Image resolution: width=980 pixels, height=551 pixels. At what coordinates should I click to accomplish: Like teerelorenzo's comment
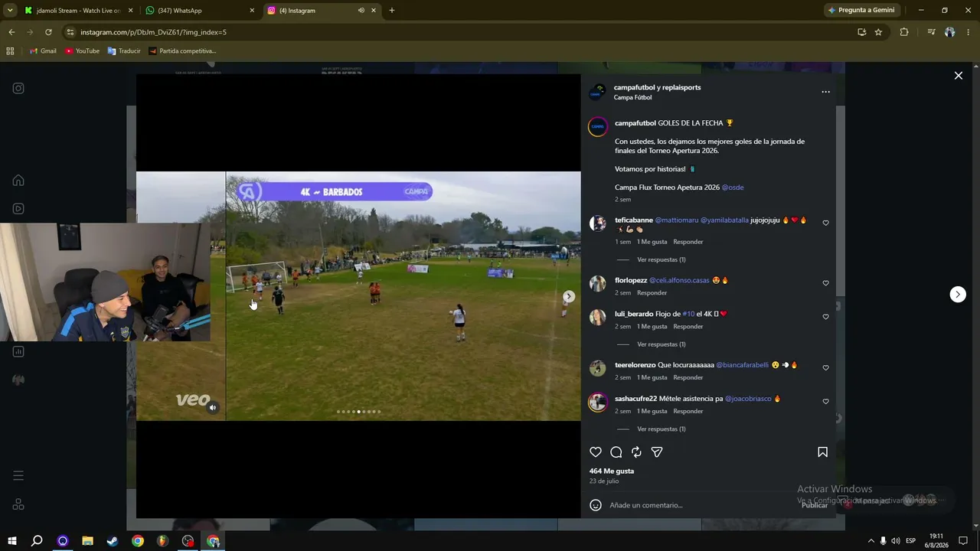[x=825, y=368]
